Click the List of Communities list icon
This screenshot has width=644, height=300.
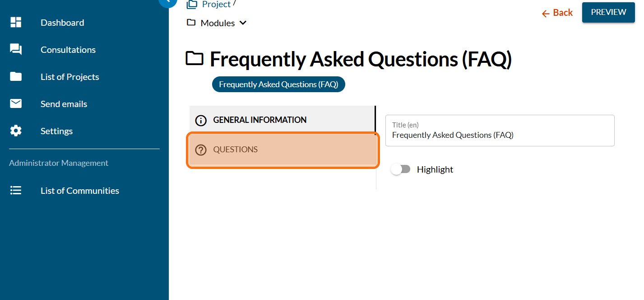16,191
